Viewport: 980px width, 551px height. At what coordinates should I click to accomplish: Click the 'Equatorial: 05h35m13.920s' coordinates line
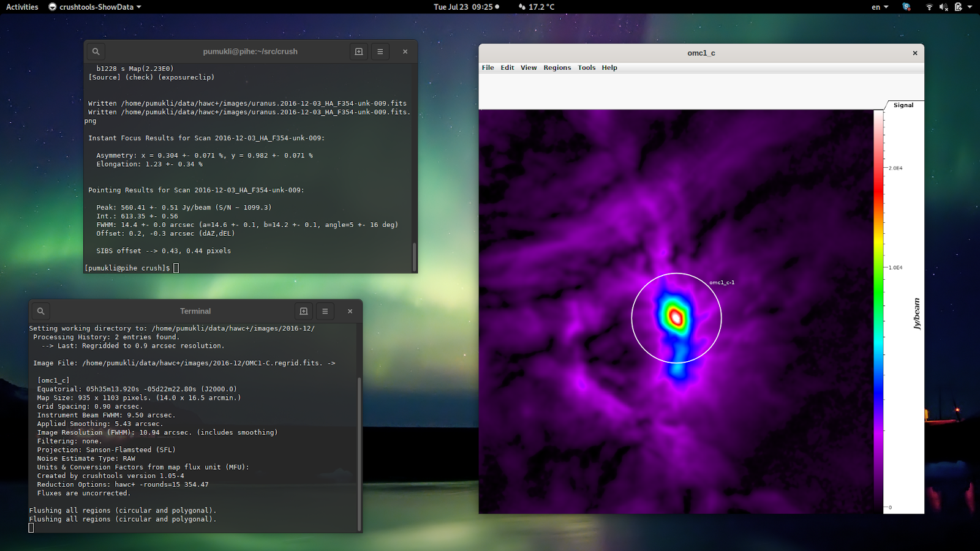tap(137, 389)
